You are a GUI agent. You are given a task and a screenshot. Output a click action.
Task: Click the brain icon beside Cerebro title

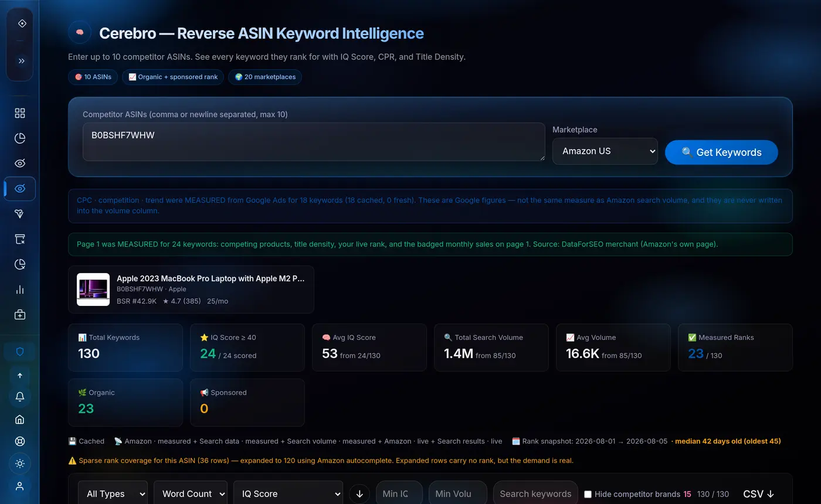[80, 32]
